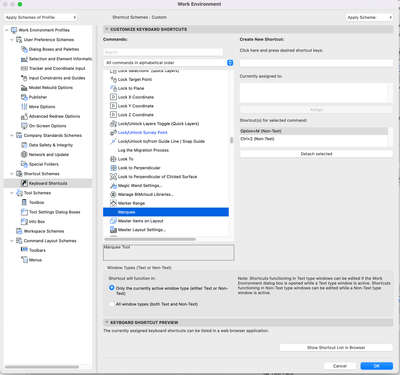The image size is (400, 375).
Task: Click the Toolbars icon in sidebar
Action: click(24, 250)
